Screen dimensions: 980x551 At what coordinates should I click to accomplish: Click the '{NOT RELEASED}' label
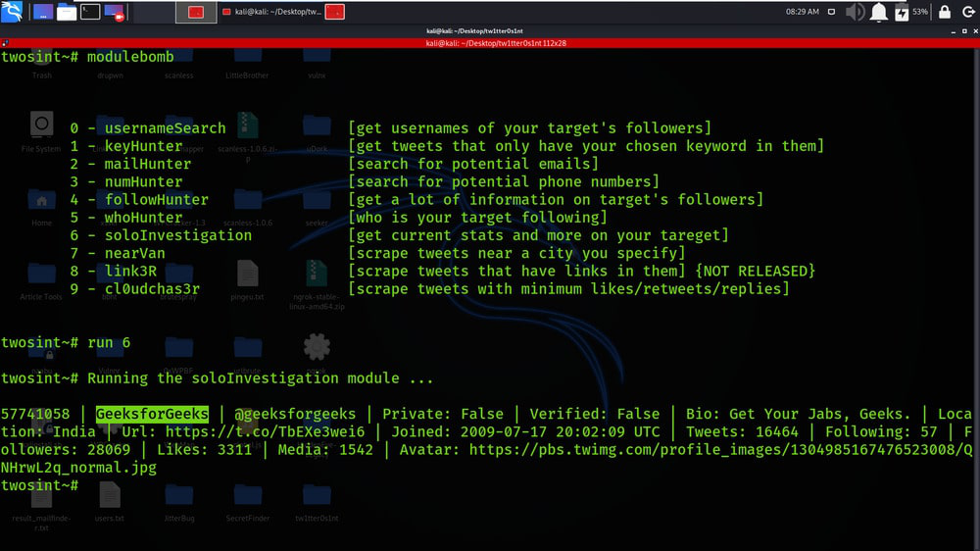coord(756,271)
